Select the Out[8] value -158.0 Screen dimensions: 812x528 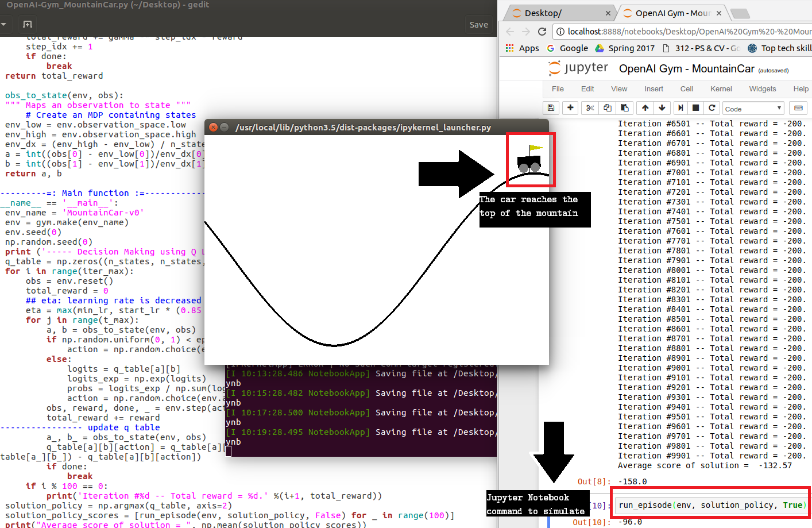point(632,481)
